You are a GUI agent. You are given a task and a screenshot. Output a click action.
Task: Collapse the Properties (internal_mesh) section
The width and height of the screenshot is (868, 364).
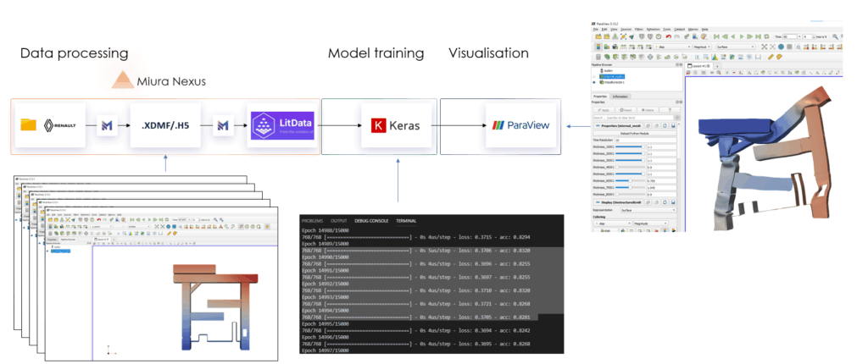(x=618, y=125)
